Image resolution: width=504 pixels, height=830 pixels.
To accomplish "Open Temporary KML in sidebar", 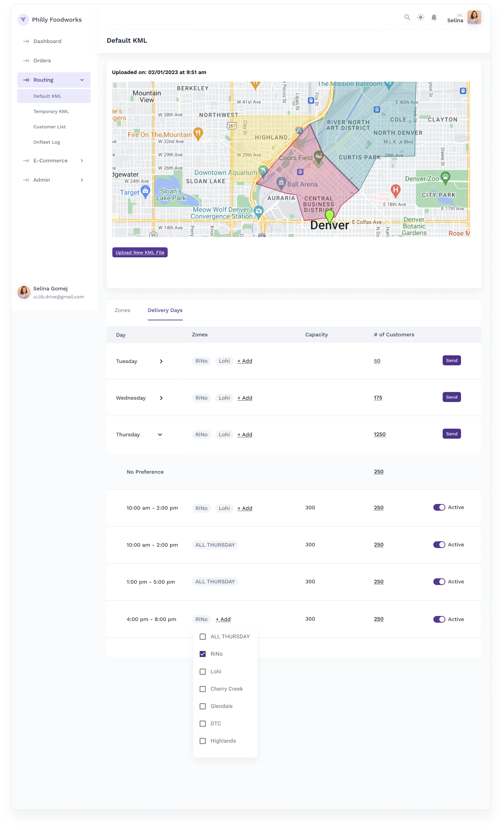I will click(51, 111).
